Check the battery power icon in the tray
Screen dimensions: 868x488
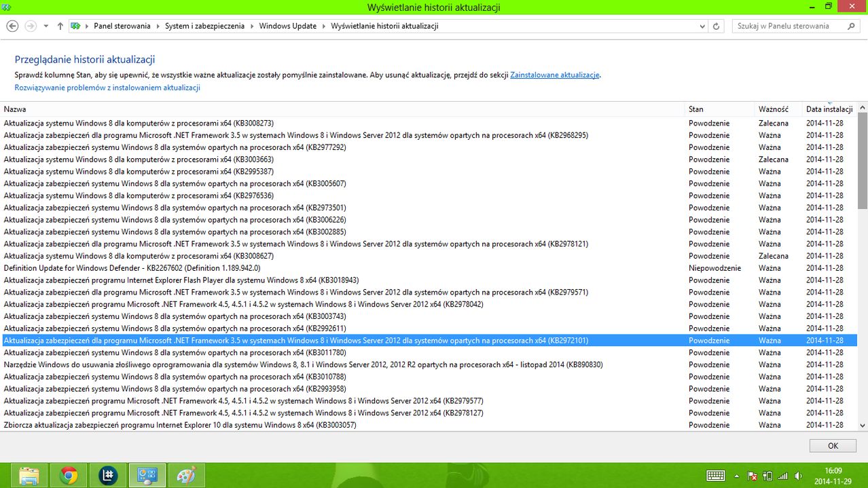pos(767,476)
